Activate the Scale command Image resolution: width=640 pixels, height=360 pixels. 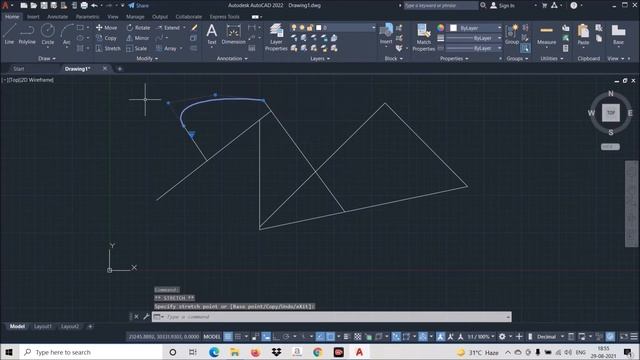click(137, 48)
